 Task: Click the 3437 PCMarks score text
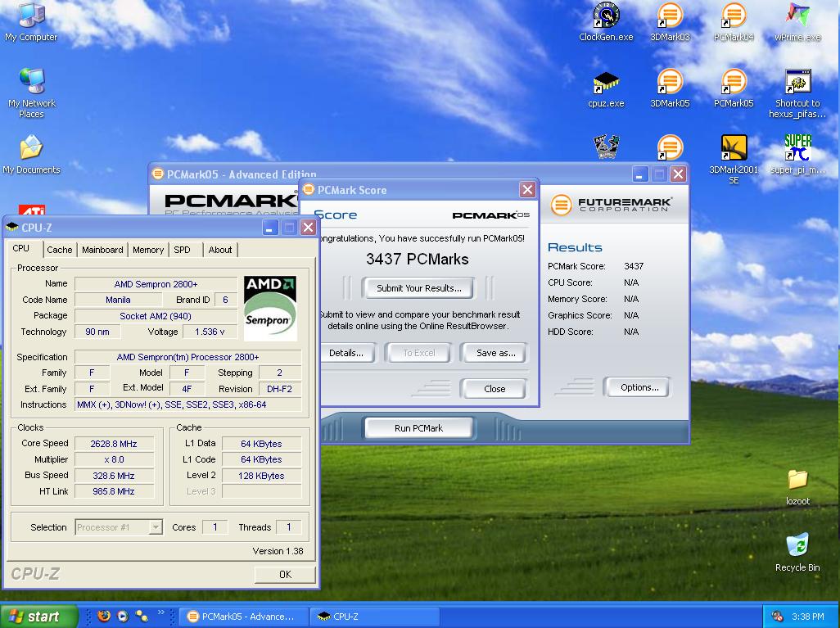pyautogui.click(x=418, y=260)
